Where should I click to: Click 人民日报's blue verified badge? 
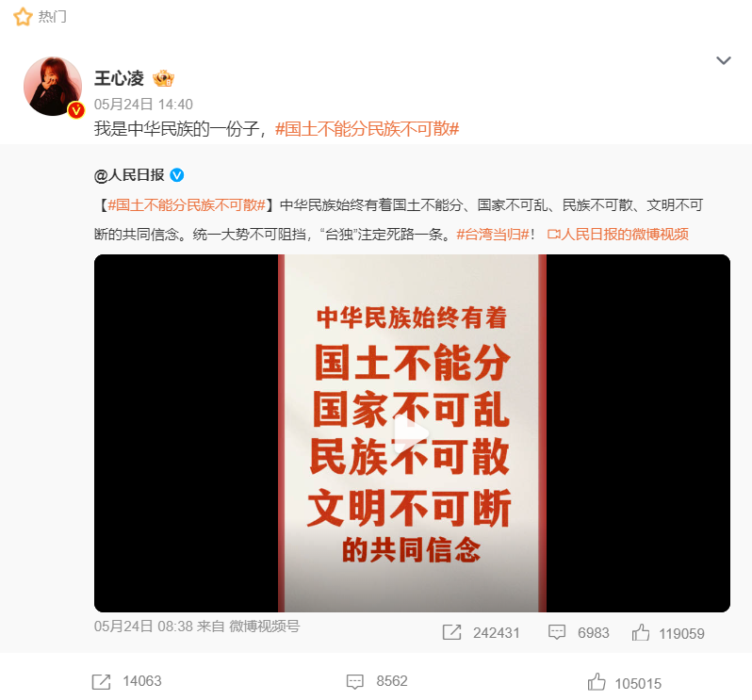[177, 175]
